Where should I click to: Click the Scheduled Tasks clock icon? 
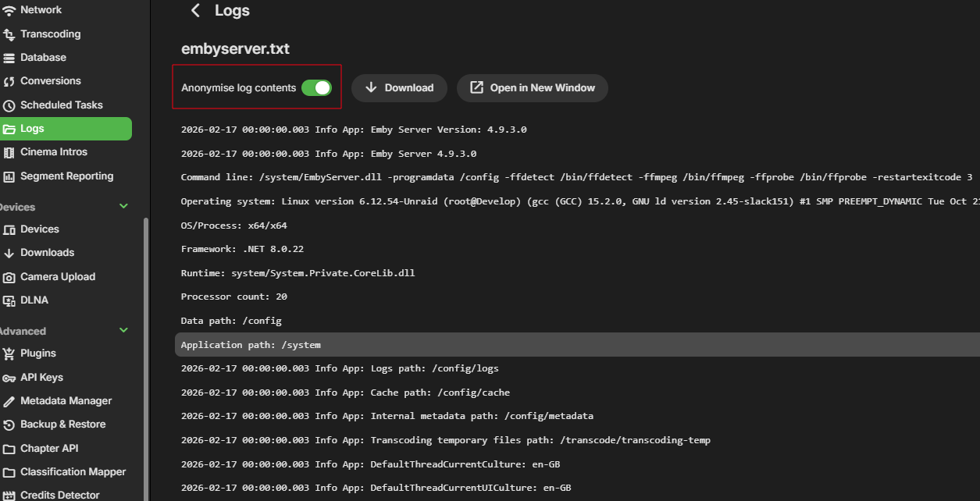9,105
